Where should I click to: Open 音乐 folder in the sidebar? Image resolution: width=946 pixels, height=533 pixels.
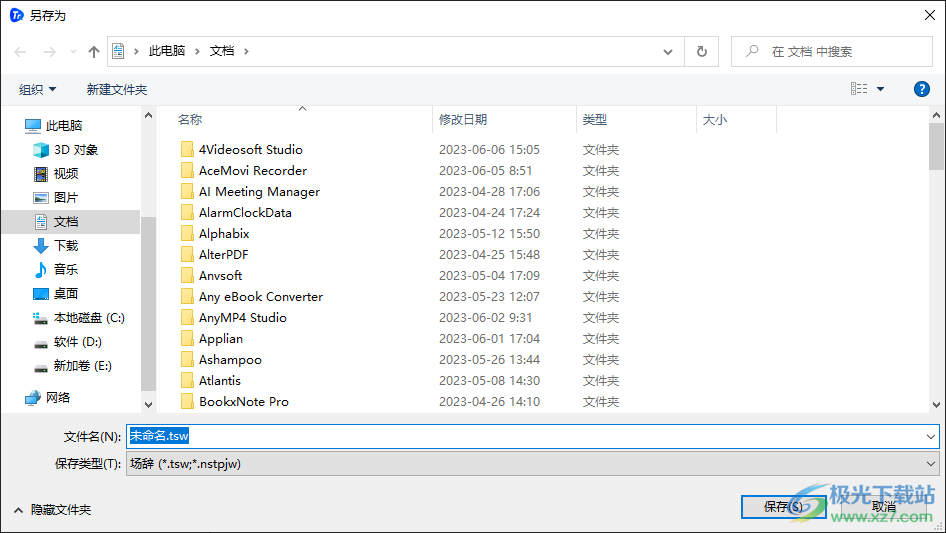[x=56, y=269]
